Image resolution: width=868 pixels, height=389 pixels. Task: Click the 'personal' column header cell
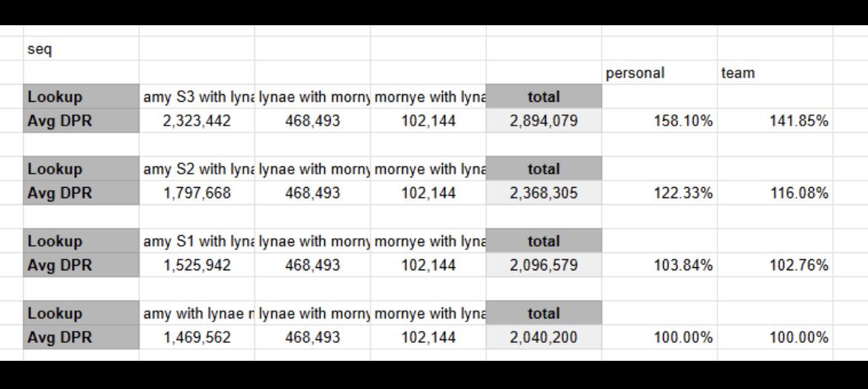pos(660,73)
